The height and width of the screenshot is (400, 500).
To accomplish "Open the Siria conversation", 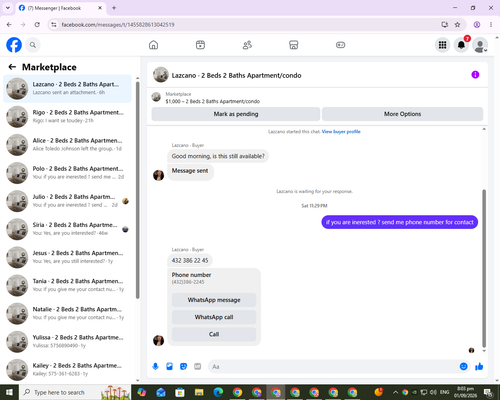I will pos(67,229).
